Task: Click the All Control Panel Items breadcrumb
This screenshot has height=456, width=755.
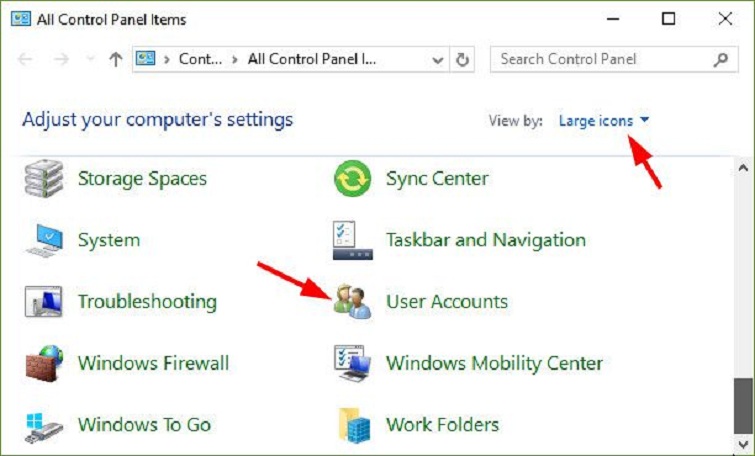Action: (x=312, y=59)
